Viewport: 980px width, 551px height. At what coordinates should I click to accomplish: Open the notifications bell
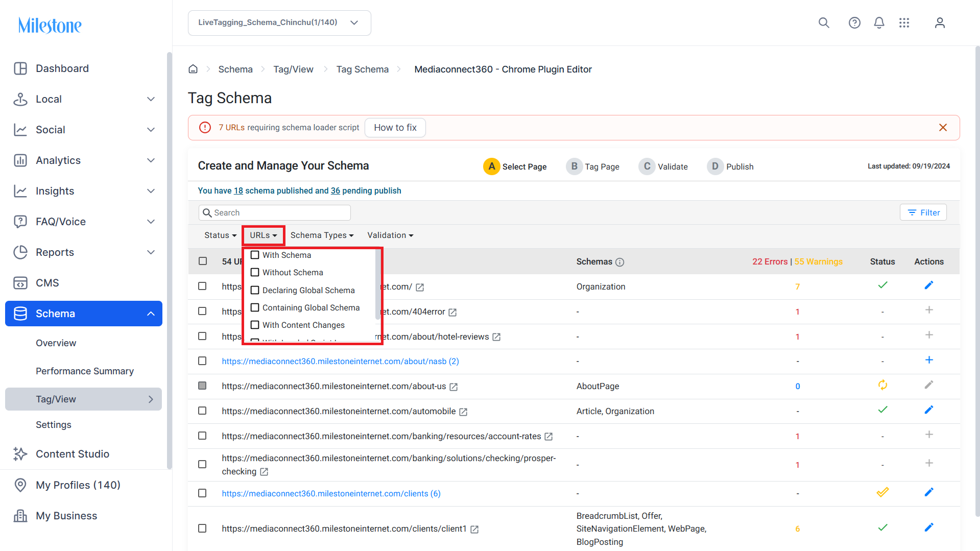(879, 23)
